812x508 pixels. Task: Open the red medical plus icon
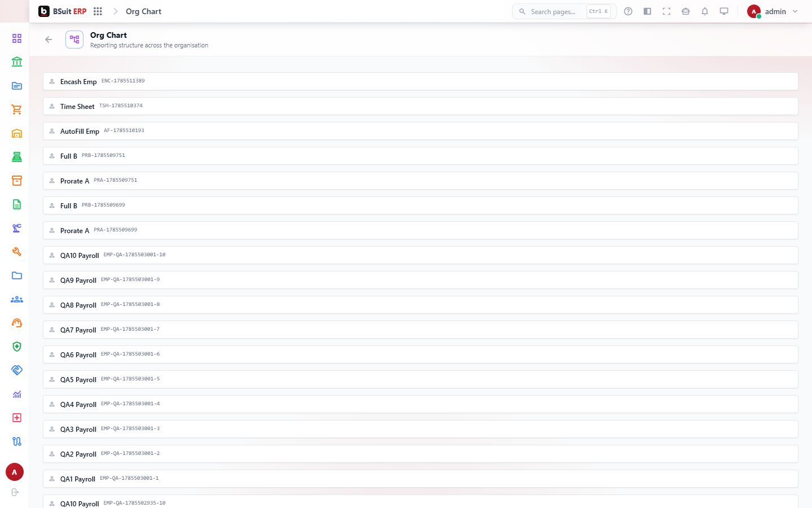tap(17, 418)
